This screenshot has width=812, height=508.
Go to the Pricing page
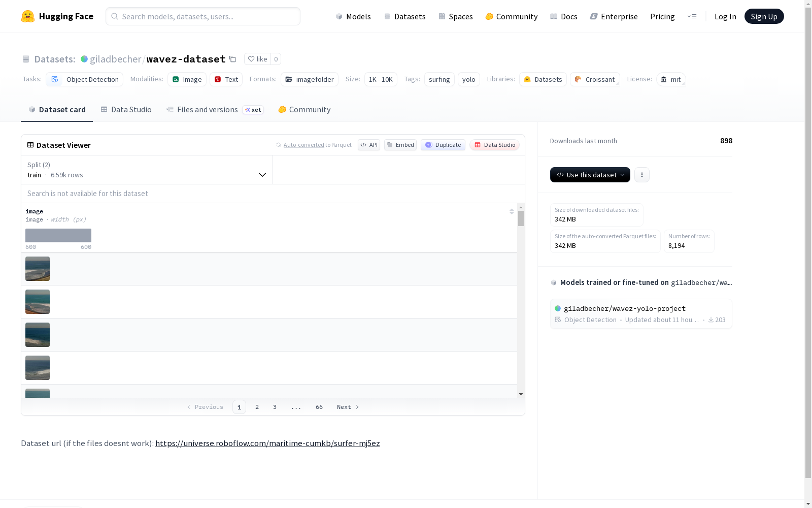[x=662, y=16]
